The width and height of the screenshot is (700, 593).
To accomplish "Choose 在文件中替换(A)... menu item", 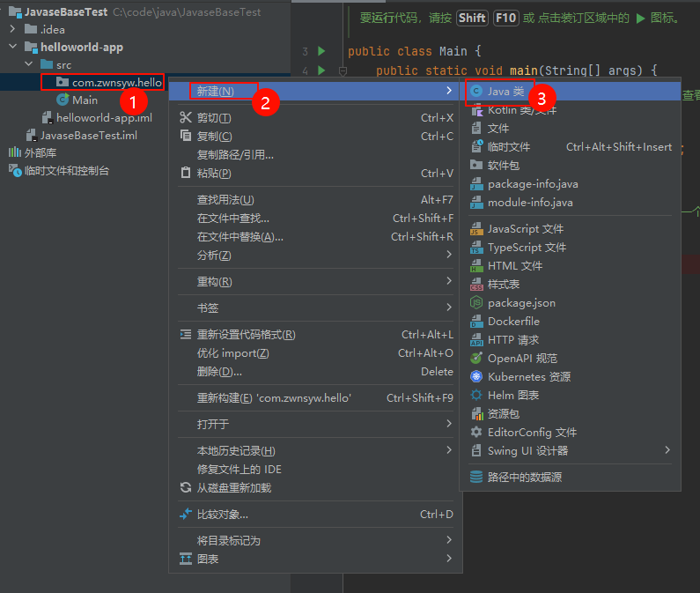I will [x=315, y=236].
